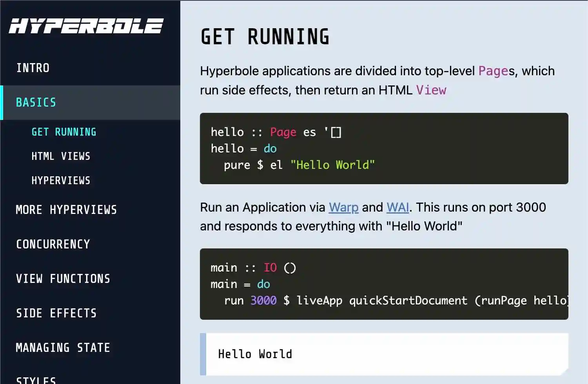Viewport: 588px width, 384px height.
Task: Expand the CONCURRENCY section
Action: point(53,244)
